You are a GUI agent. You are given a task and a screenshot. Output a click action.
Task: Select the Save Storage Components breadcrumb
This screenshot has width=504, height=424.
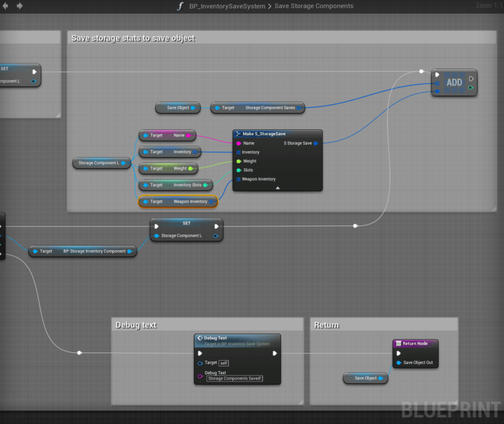(x=314, y=6)
